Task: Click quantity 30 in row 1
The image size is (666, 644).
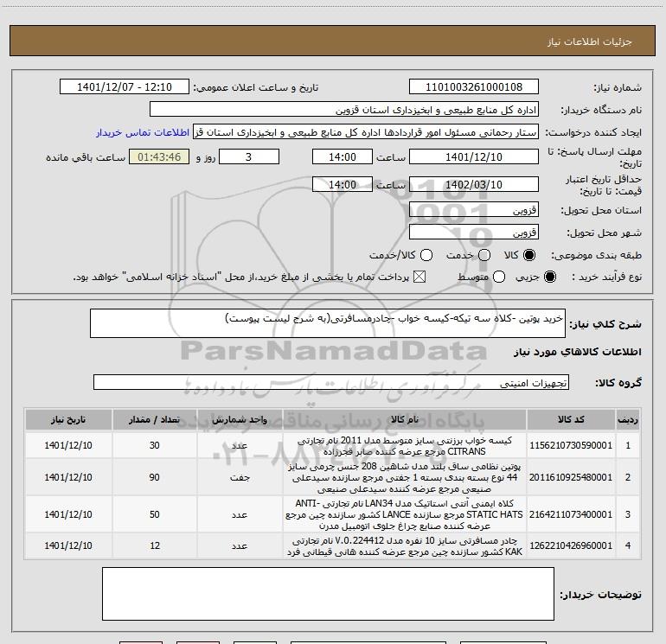Action: tap(154, 445)
